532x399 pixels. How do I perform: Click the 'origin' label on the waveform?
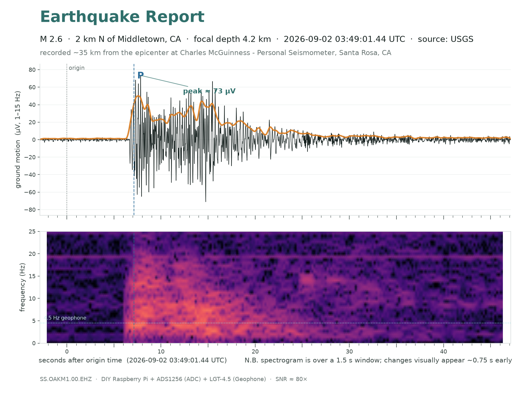click(77, 68)
